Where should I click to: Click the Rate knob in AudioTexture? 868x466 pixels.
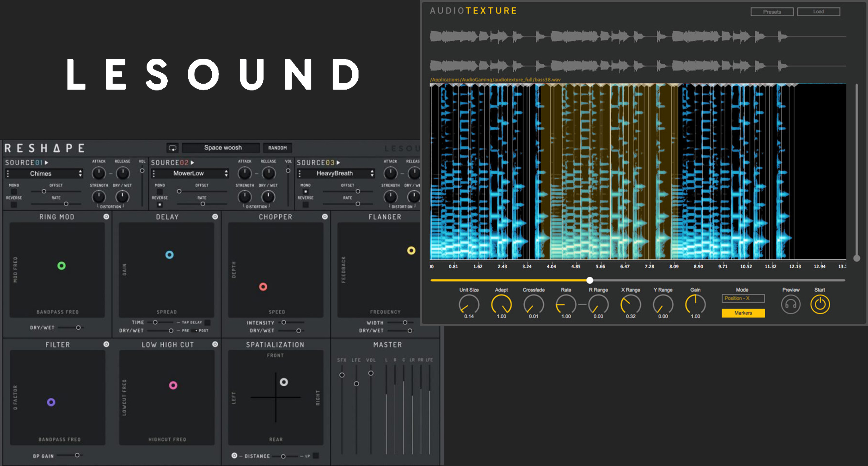pyautogui.click(x=566, y=304)
